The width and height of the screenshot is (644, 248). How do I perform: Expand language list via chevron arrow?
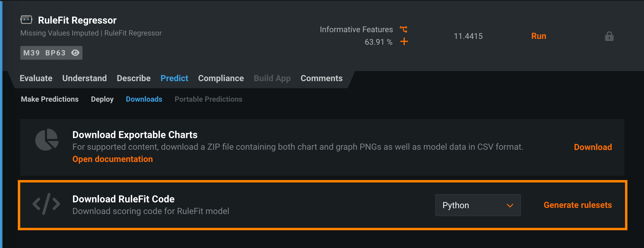(x=510, y=205)
